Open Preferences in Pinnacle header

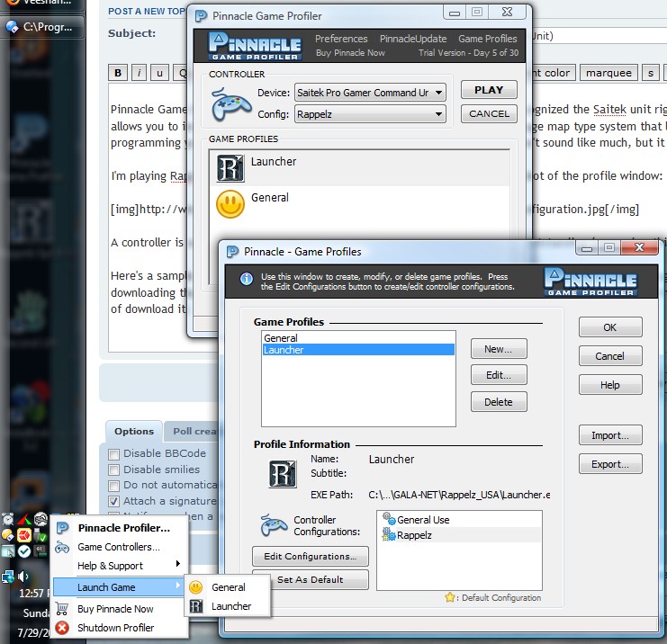pos(341,39)
